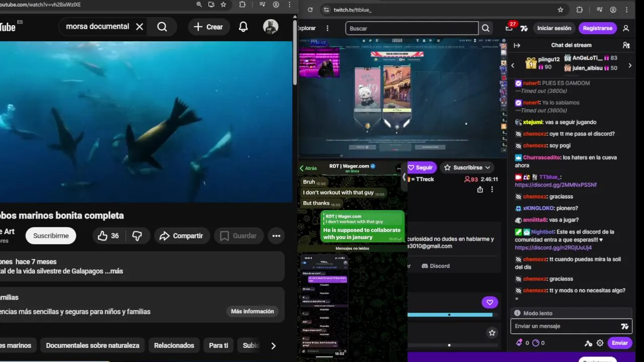Clear the YouTube search text with the X
644x362 pixels.
pos(140,27)
